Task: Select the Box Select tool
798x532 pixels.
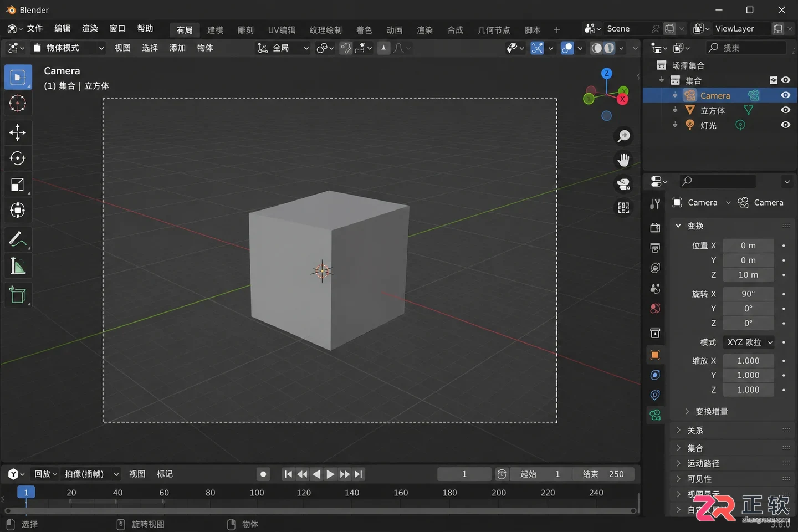Action: tap(18, 77)
